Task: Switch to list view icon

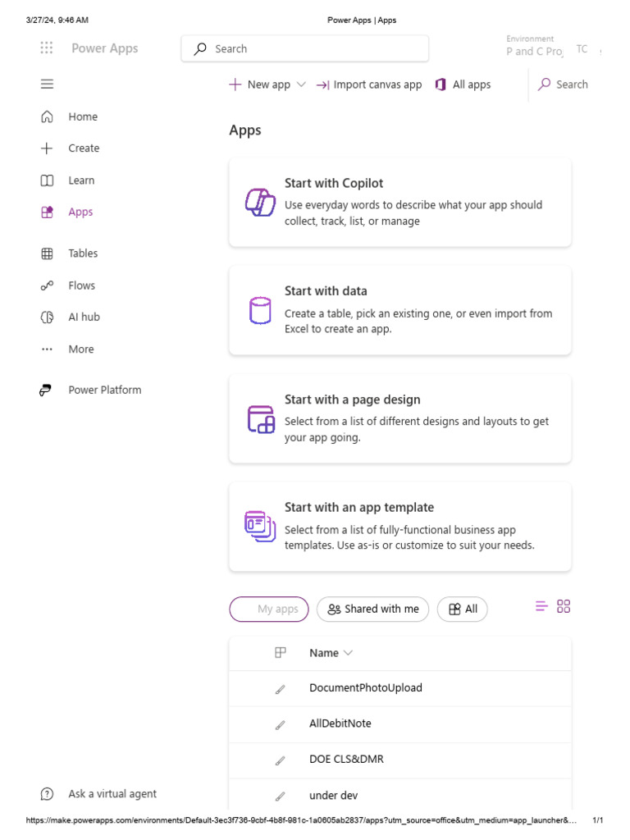Action: [541, 606]
